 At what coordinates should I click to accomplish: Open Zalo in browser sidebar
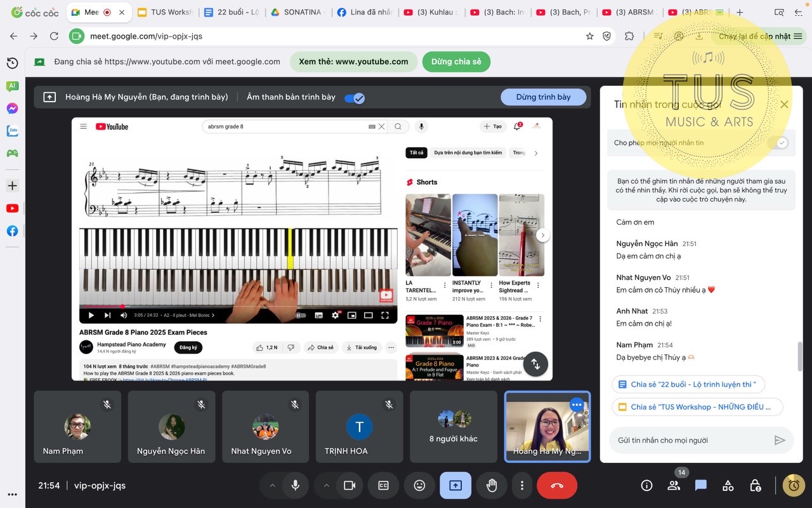coord(12,131)
